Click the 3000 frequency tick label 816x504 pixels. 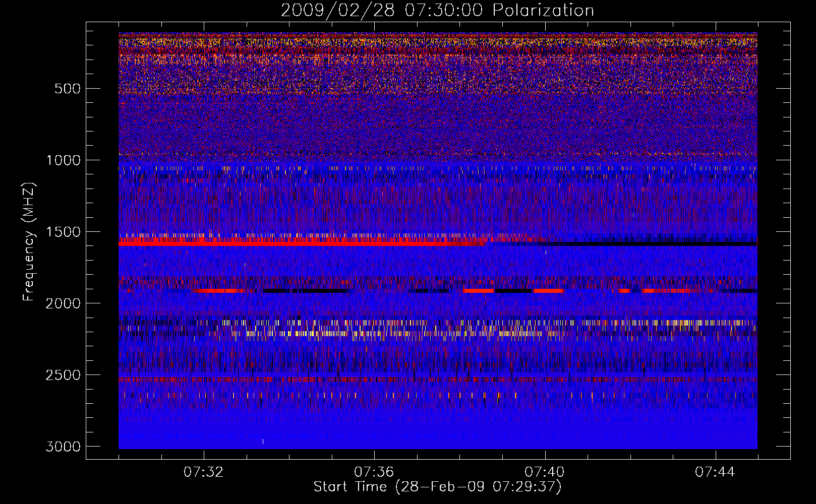(64, 447)
